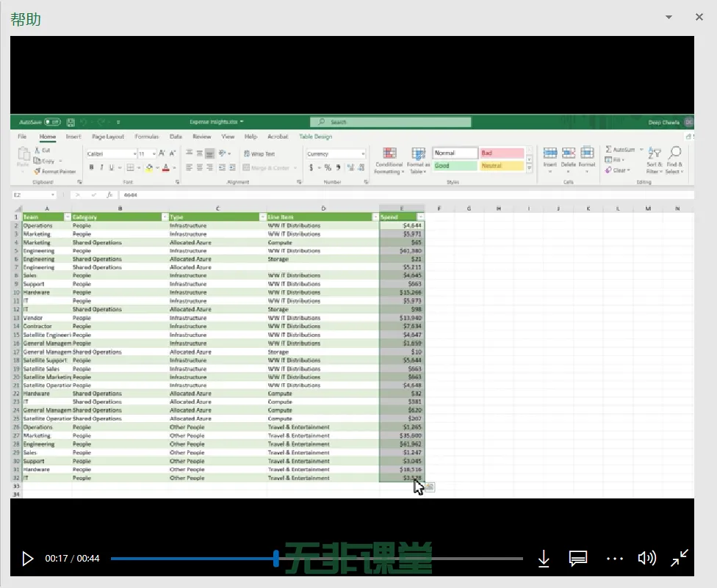Open the Currency number format dropdown

click(362, 154)
